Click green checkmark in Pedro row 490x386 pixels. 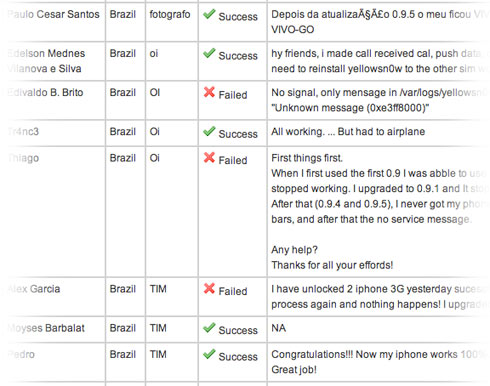[209, 354]
